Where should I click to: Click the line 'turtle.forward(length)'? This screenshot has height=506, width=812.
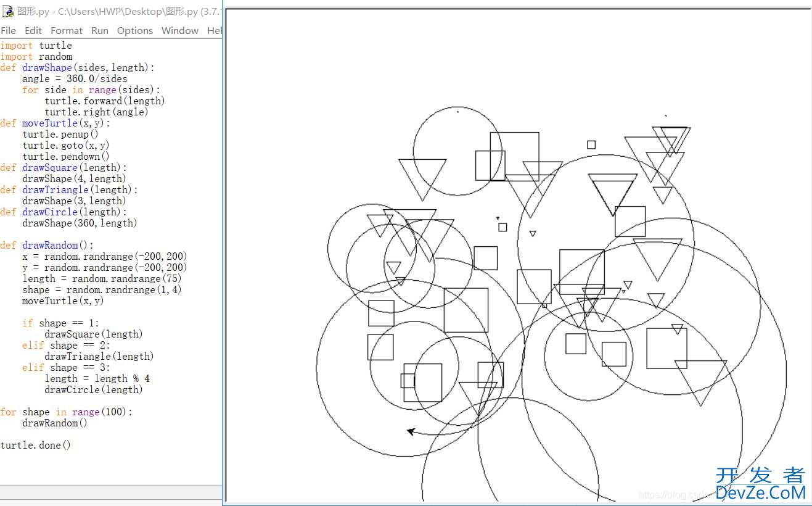click(105, 101)
